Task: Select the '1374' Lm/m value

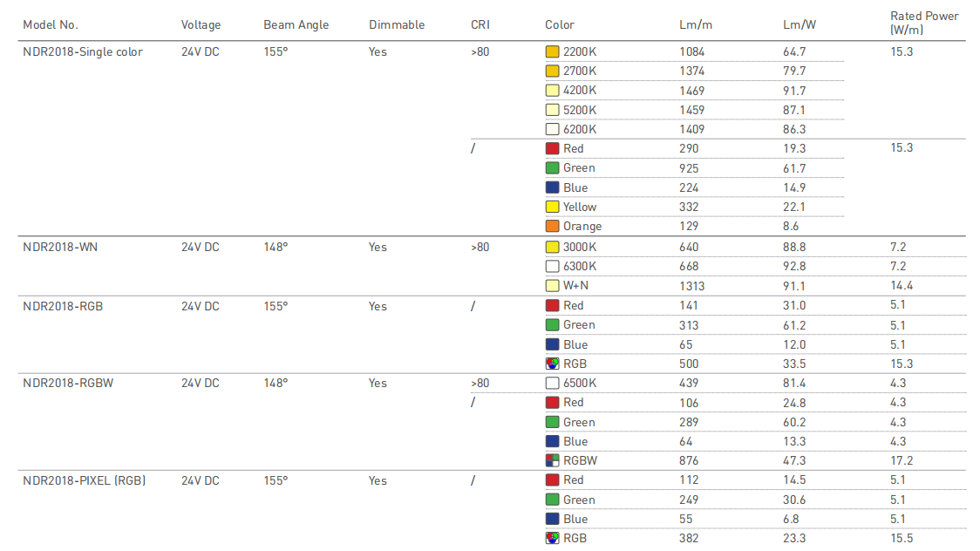Action: 692,71
